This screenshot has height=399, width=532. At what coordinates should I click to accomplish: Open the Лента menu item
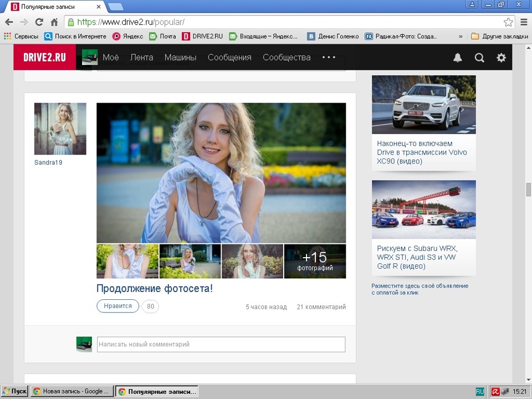pos(141,58)
